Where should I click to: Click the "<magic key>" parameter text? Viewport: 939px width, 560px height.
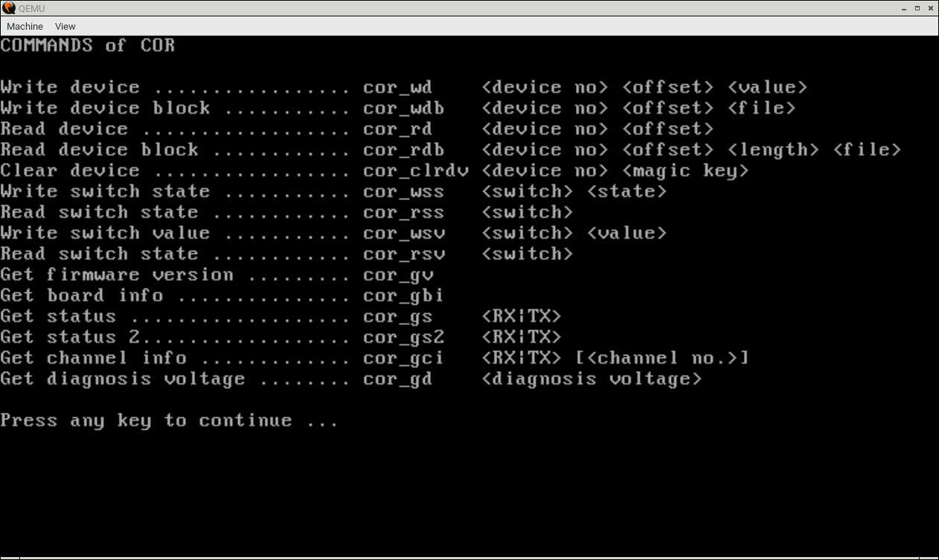[x=685, y=171]
